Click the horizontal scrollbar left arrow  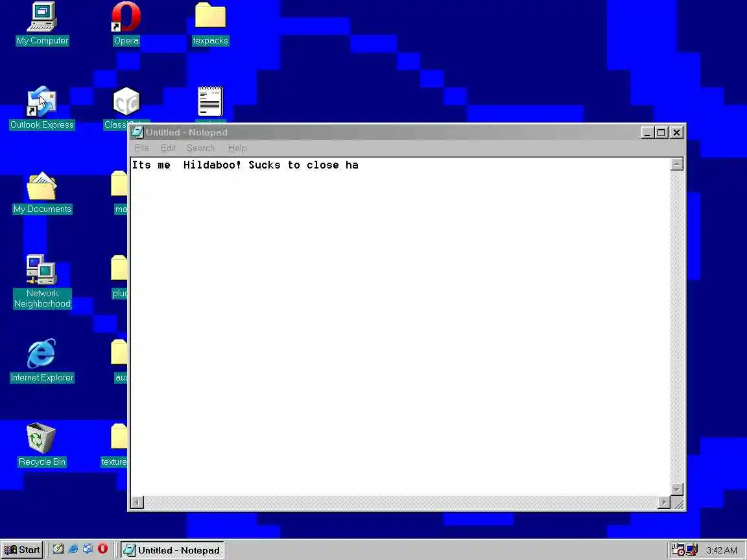[137, 502]
